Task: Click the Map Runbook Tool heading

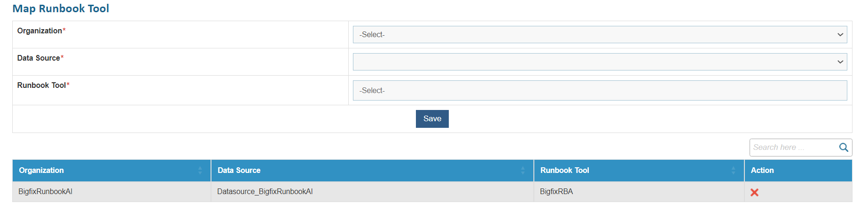Action: click(x=61, y=8)
